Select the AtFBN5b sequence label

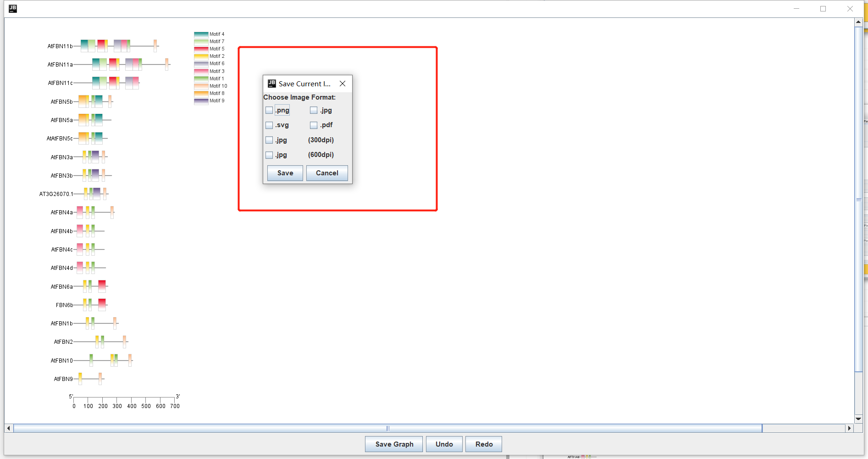coord(62,102)
